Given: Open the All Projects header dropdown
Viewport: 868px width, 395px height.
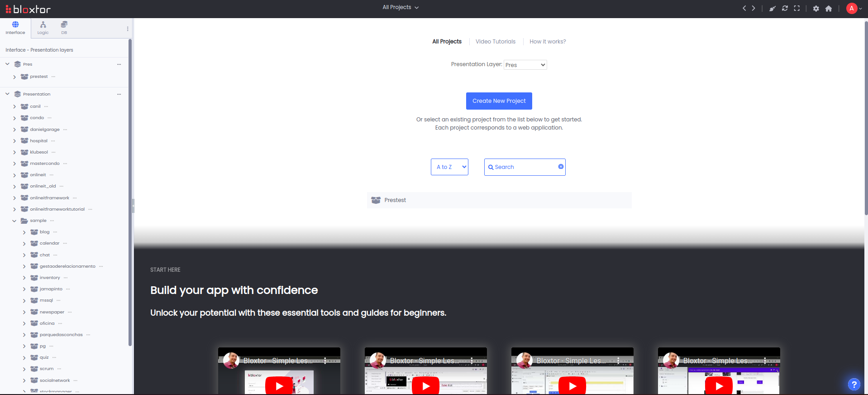Looking at the screenshot, I should [x=401, y=7].
